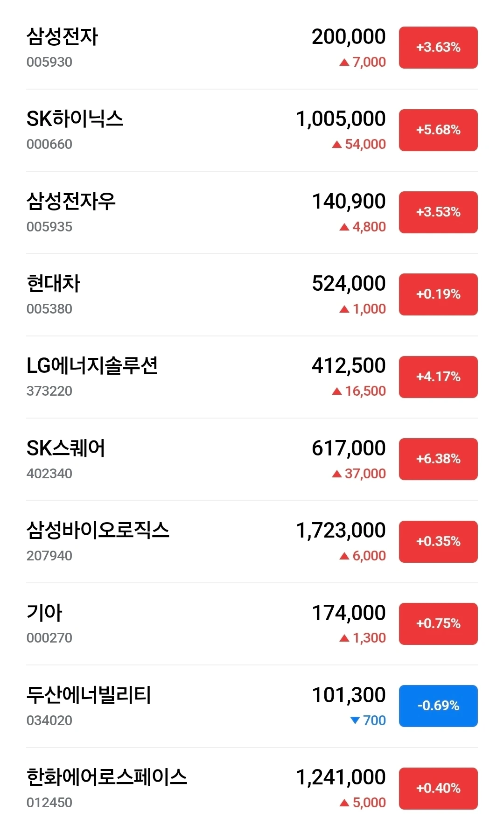Tap the 기아 stock name

(44, 613)
